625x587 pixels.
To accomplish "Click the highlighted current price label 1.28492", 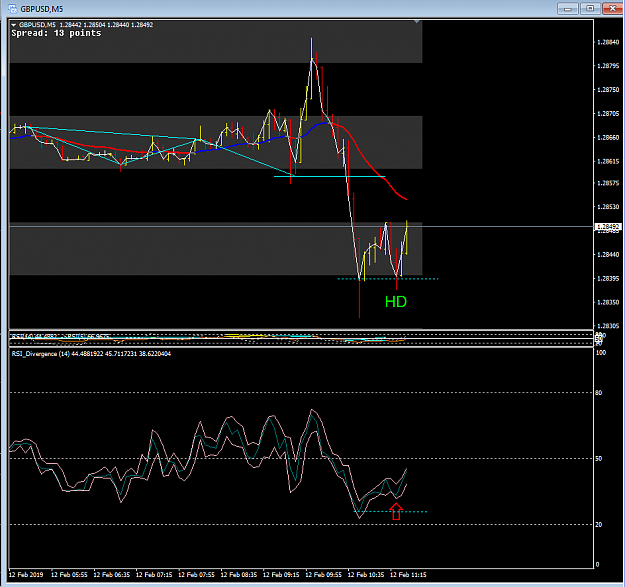I will (607, 226).
